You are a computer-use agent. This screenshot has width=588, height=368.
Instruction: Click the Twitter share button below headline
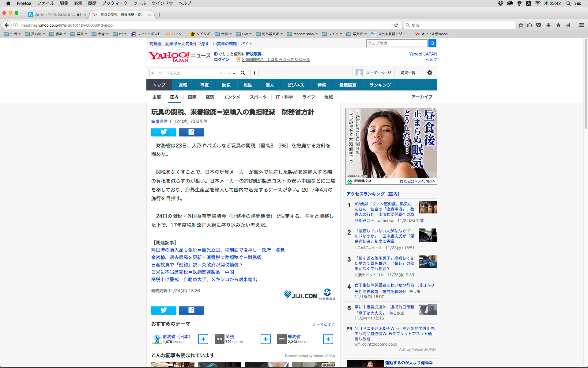pos(164,132)
